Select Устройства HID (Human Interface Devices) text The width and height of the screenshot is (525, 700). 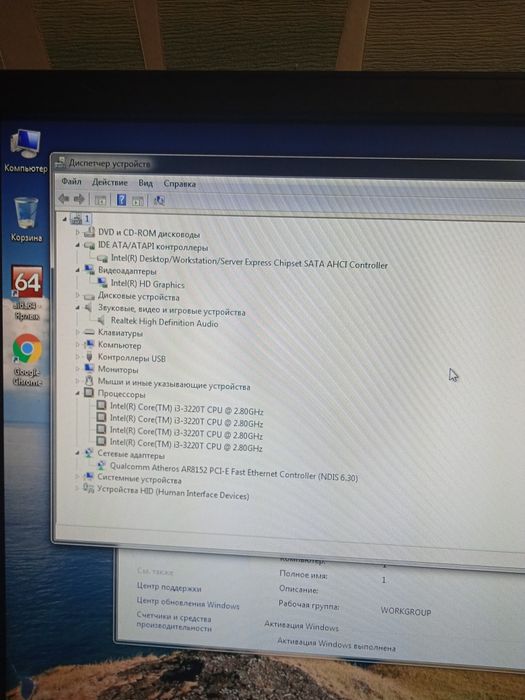173,492
